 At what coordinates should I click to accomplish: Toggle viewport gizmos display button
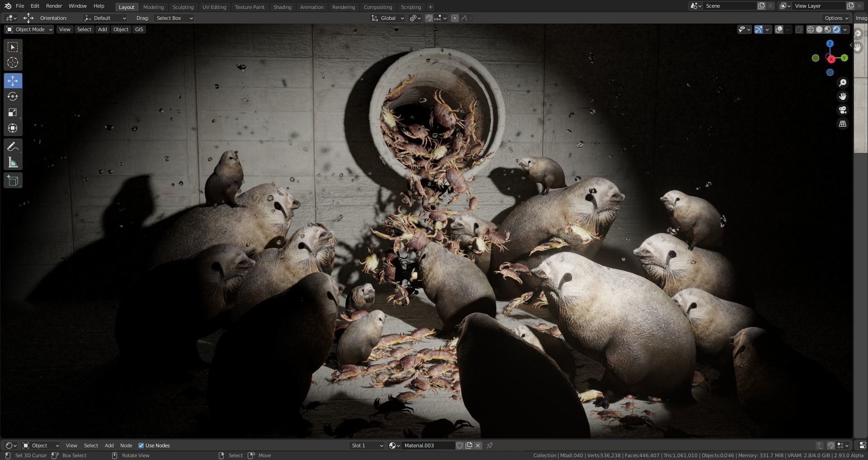(x=759, y=29)
